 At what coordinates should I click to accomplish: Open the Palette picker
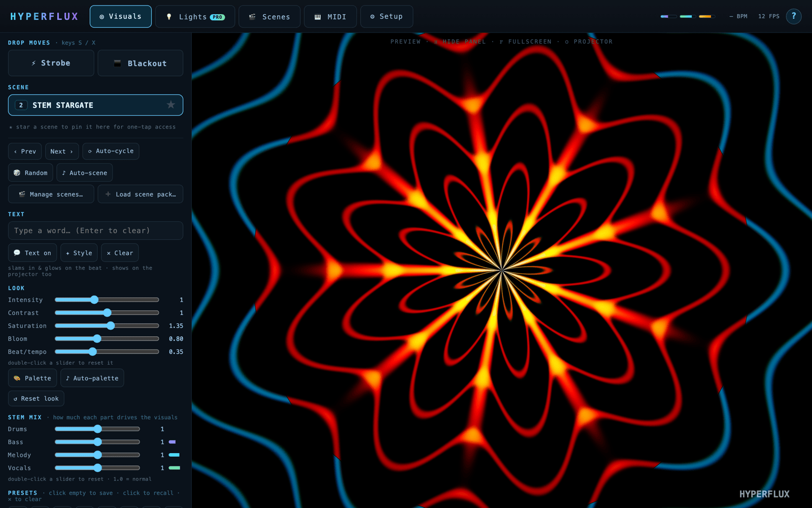32,378
